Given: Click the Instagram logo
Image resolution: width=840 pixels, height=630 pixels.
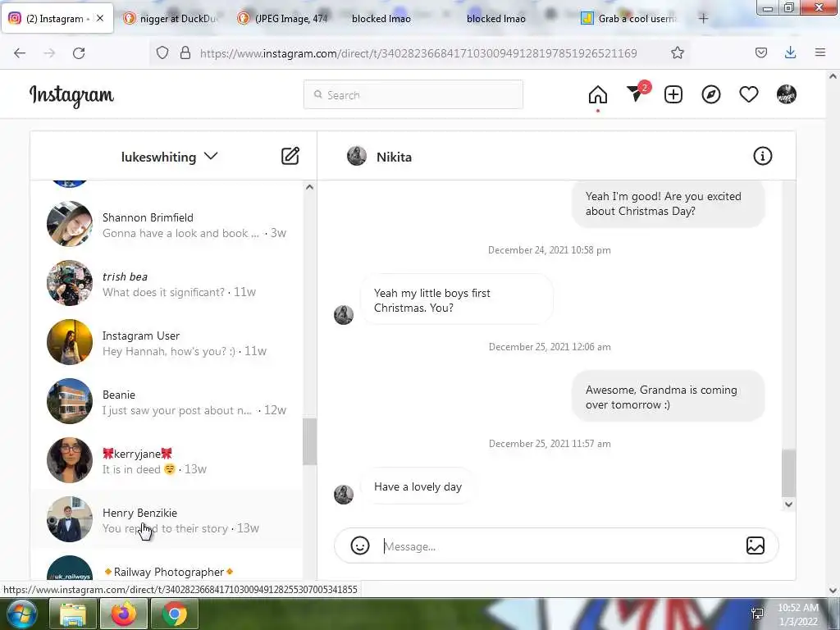Looking at the screenshot, I should [71, 96].
